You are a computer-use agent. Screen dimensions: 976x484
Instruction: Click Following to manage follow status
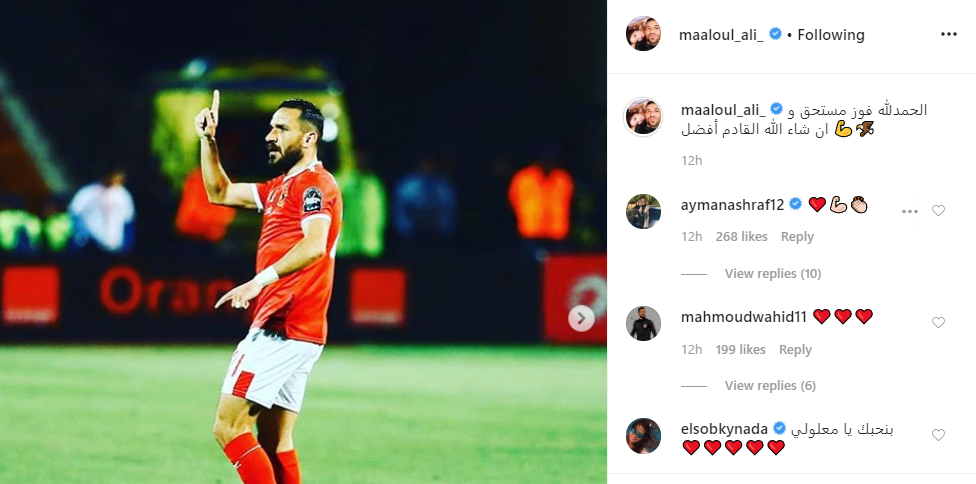[831, 35]
